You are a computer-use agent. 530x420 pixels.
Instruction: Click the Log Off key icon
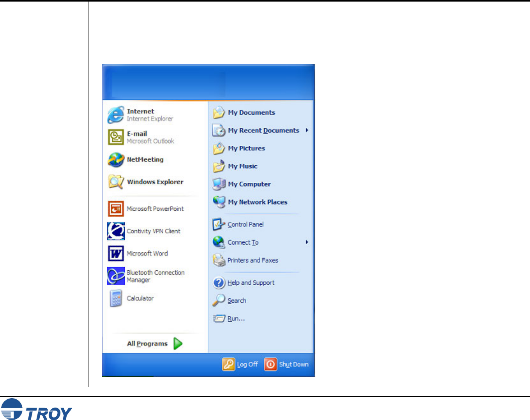tap(229, 364)
